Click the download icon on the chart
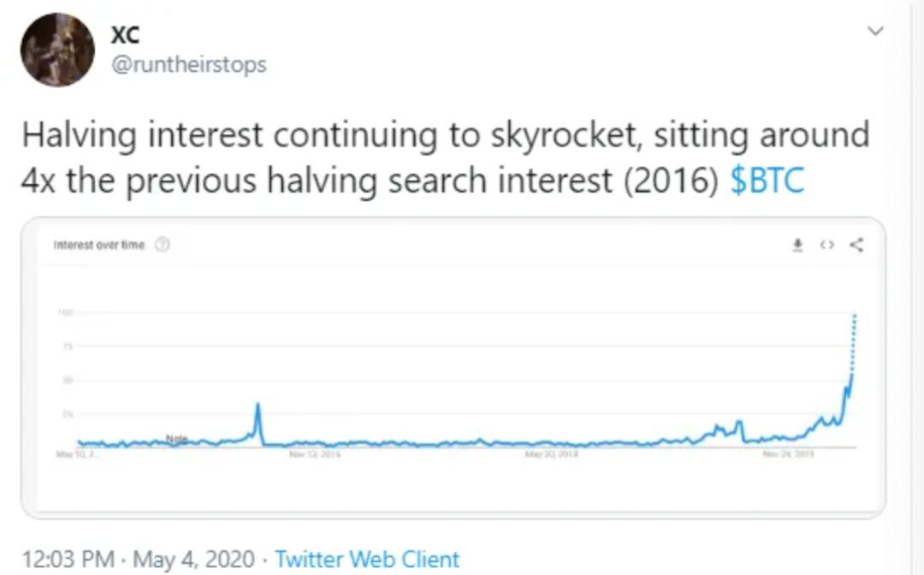This screenshot has width=924, height=575. point(797,246)
